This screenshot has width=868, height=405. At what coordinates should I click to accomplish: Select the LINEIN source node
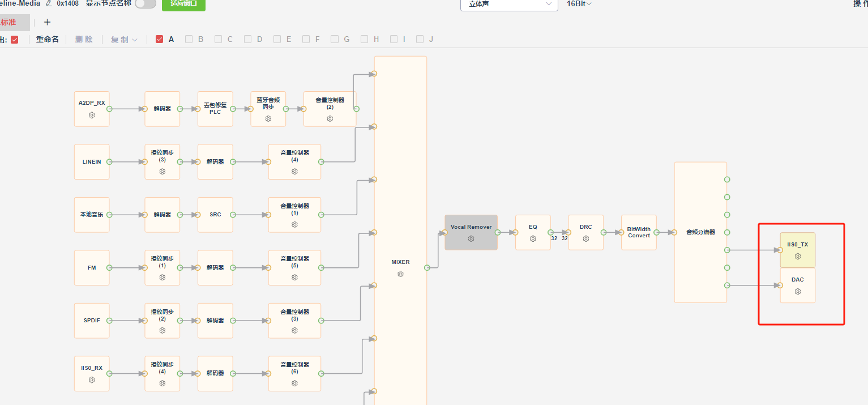pos(92,162)
